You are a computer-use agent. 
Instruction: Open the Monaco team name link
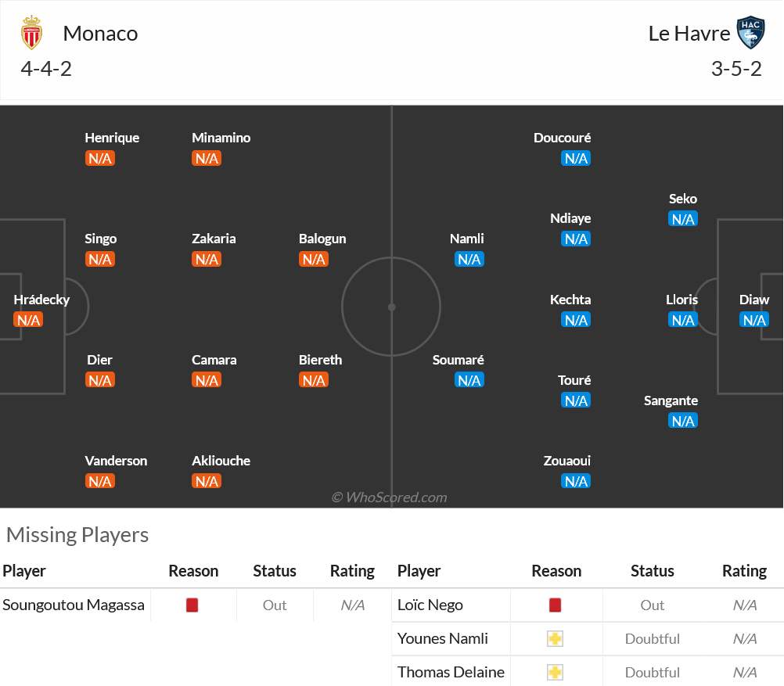(x=100, y=34)
